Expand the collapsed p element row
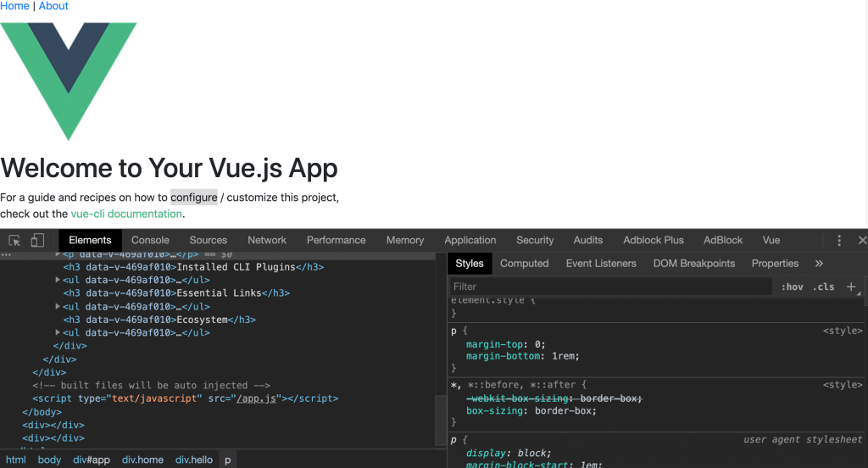The width and height of the screenshot is (868, 468). (x=58, y=254)
